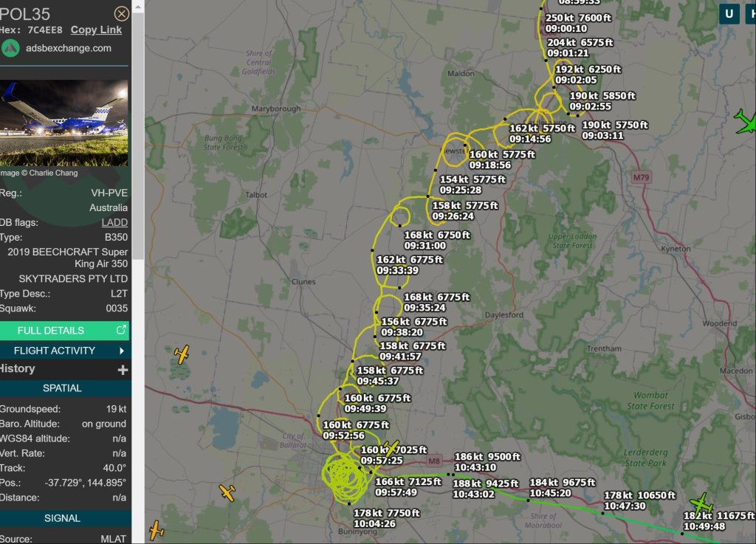
Task: Select the green aircraft near the 10:49:48 label
Action: click(701, 503)
